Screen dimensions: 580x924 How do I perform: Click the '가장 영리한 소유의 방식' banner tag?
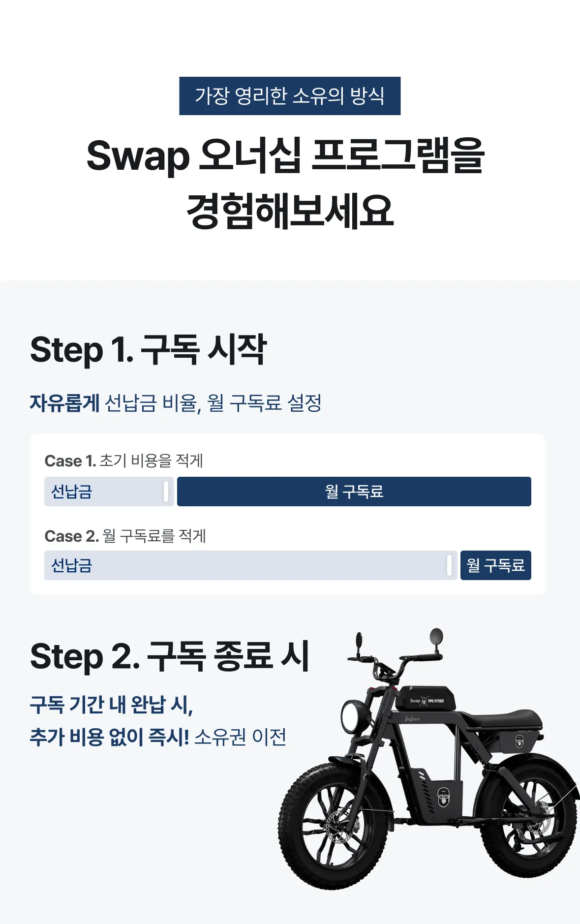click(290, 96)
